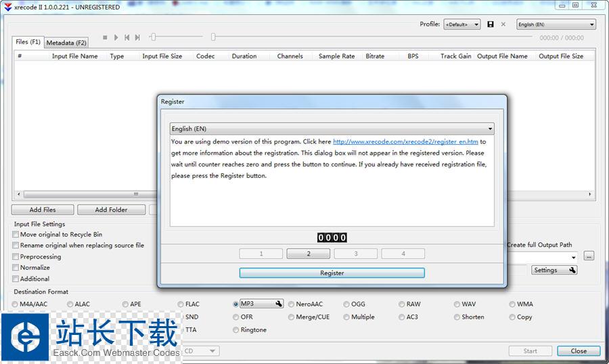Click dialog button number 3
This screenshot has width=609, height=364.
pos(356,254)
